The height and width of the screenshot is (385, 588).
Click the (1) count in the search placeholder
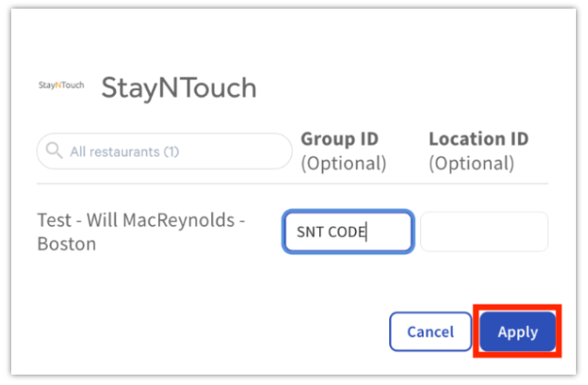[x=170, y=151]
